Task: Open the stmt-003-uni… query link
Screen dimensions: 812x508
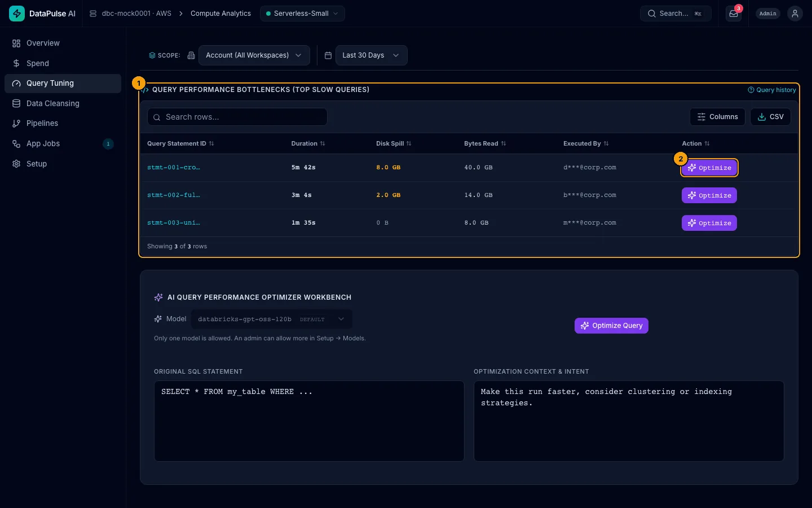Action: (x=174, y=223)
